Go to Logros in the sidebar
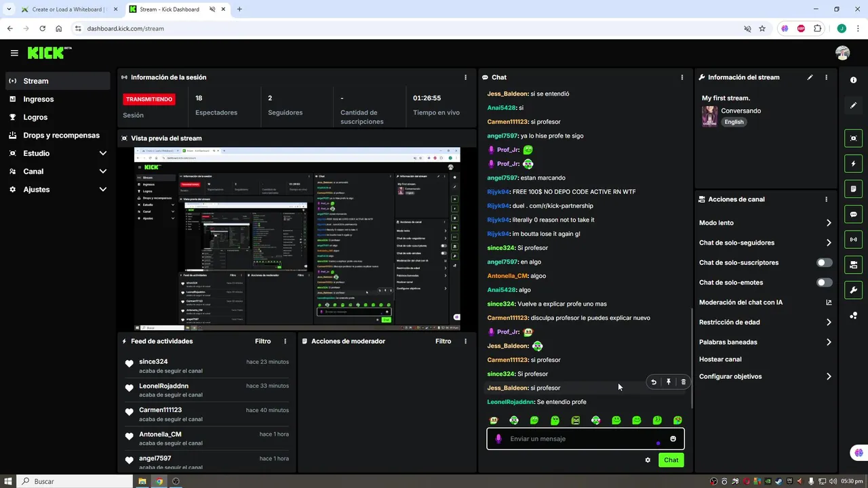The height and width of the screenshot is (488, 868). coord(58,117)
